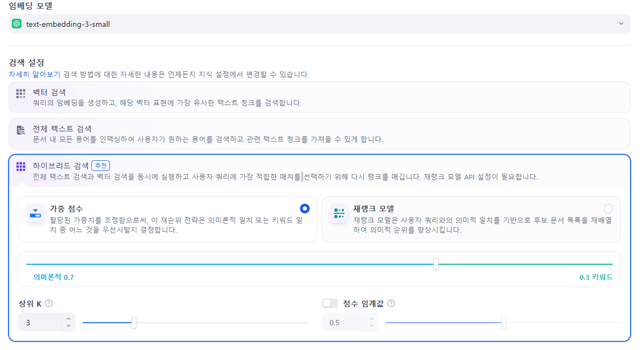The height and width of the screenshot is (350, 644).
Task: Select the 재랭크 모델 radio button
Action: pos(608,208)
